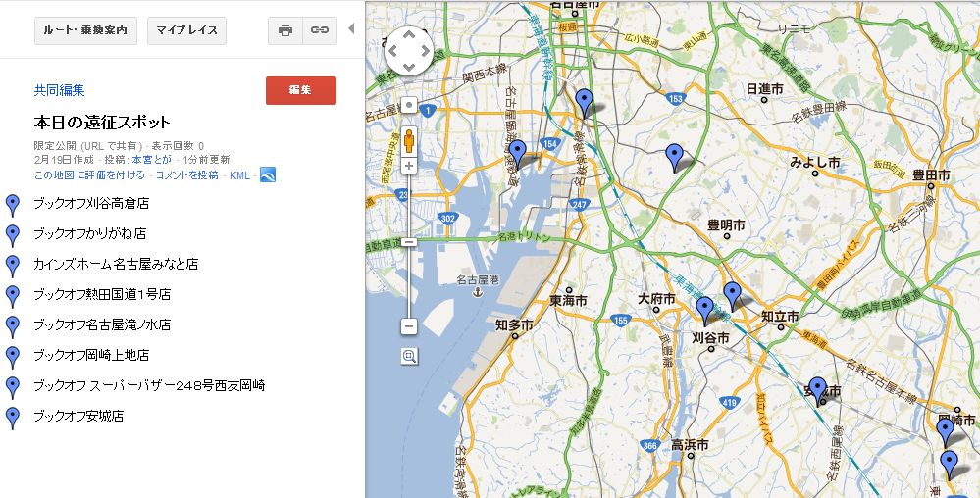Click the print icon
This screenshot has width=980, height=498.
click(x=285, y=30)
